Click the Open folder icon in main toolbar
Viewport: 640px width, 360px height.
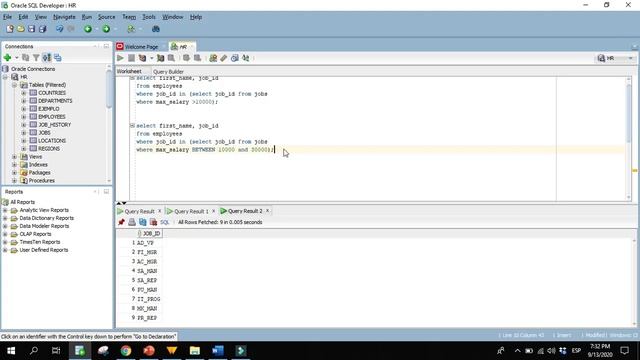(x=20, y=29)
